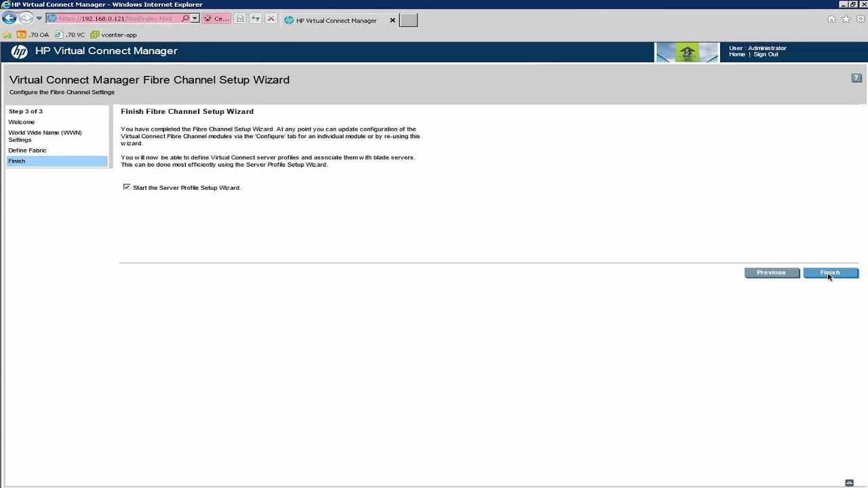868x488 pixels.
Task: Toggle Start the Server Profile Setup Wizard checkbox
Action: pyautogui.click(x=127, y=187)
